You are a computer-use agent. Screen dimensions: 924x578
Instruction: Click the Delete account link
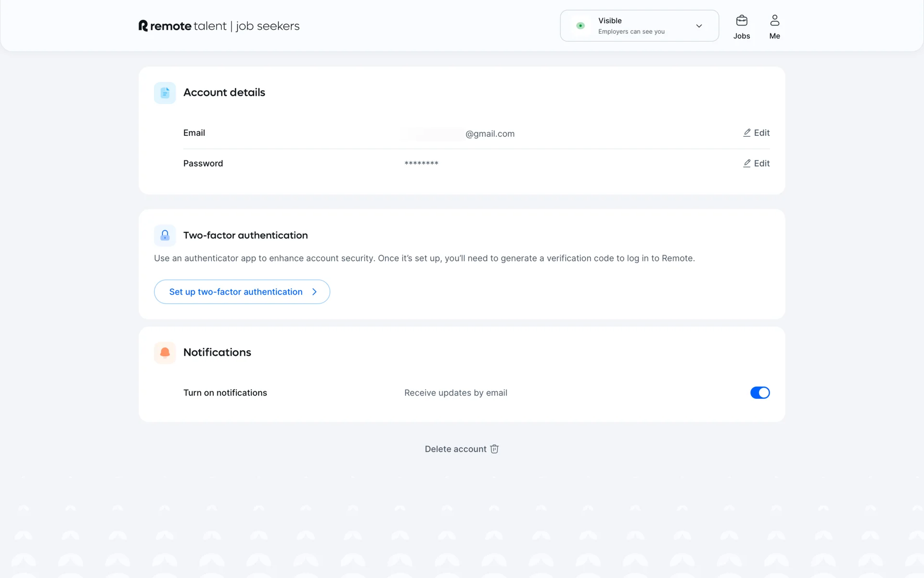coord(455,449)
